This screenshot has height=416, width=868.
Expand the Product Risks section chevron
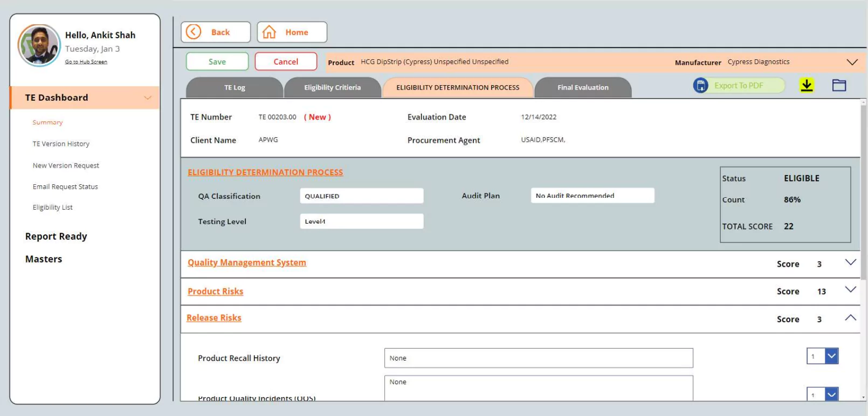(x=850, y=290)
